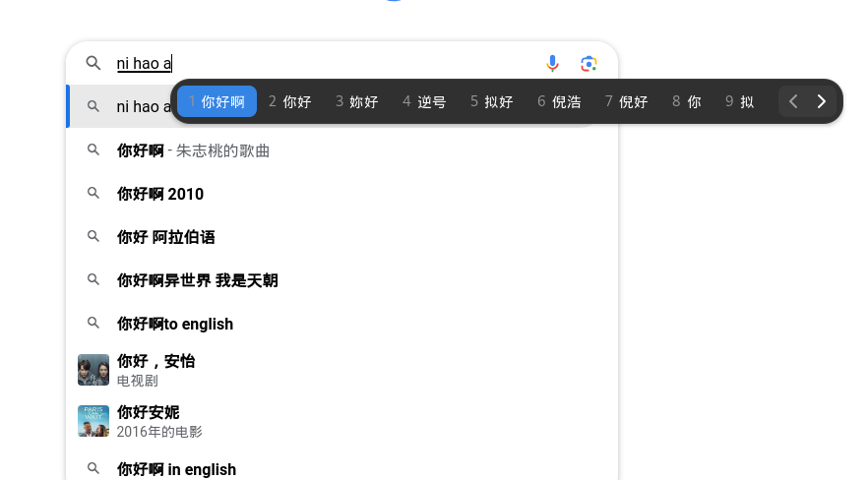868x480 pixels.
Task: Choose IME candidate 5 拟好
Action: point(492,101)
